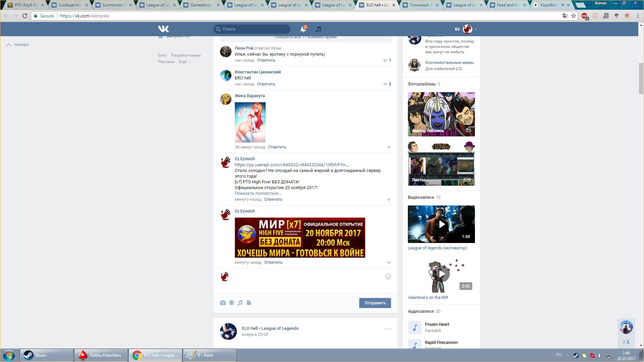Like Константин Циханский's ERO hell comment

[x=385, y=84]
